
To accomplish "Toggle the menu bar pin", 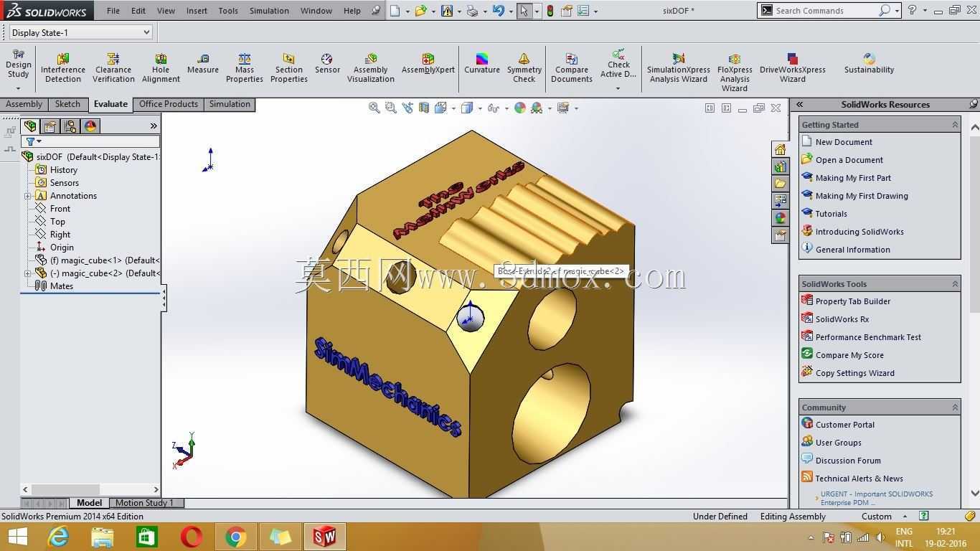I will [376, 11].
